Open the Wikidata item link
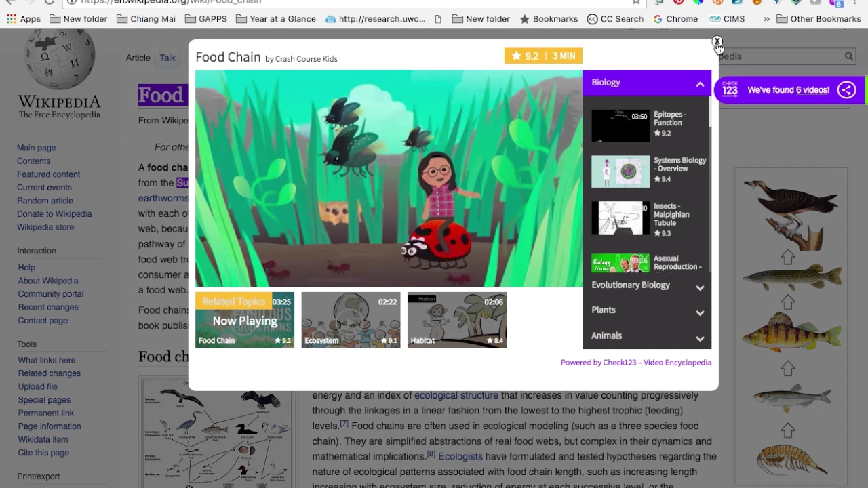868x488 pixels. (x=43, y=440)
